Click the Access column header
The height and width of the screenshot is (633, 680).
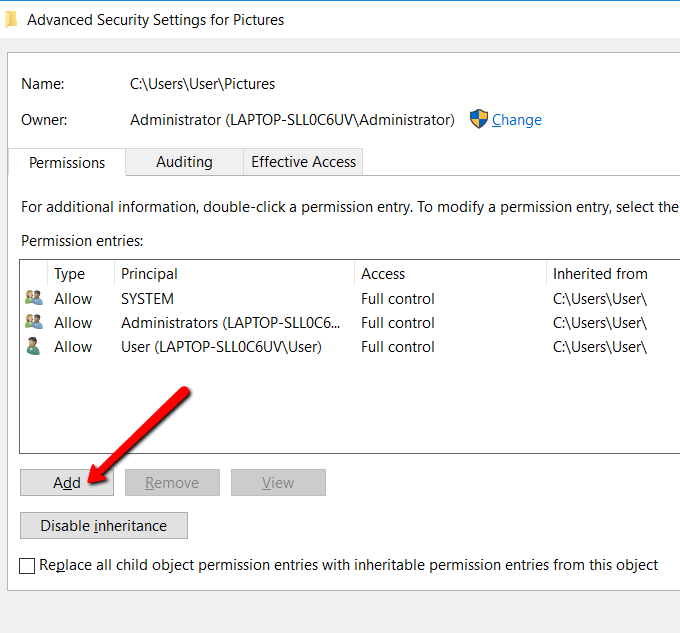[x=383, y=274]
